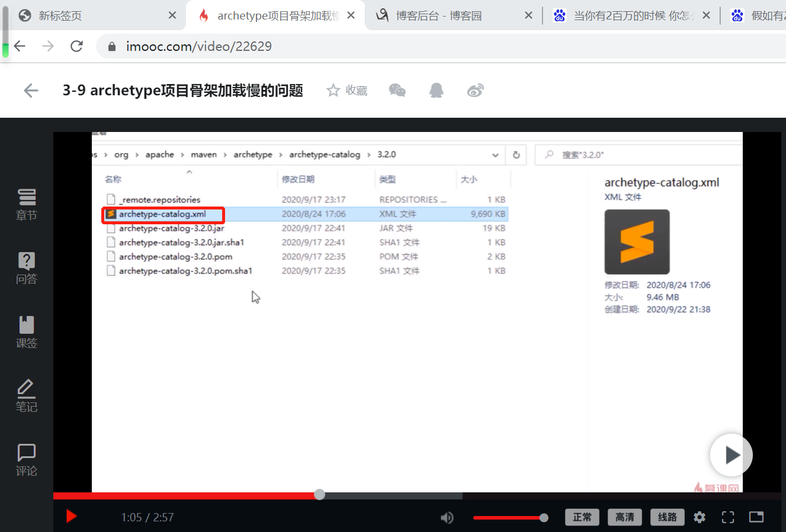Play the video with bottom-left play button
Screen dimensions: 786x532
(71, 517)
